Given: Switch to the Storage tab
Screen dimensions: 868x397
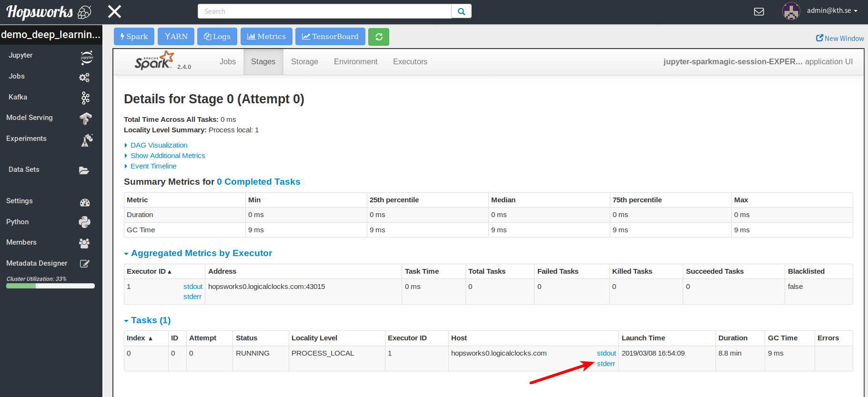Looking at the screenshot, I should pos(304,62).
